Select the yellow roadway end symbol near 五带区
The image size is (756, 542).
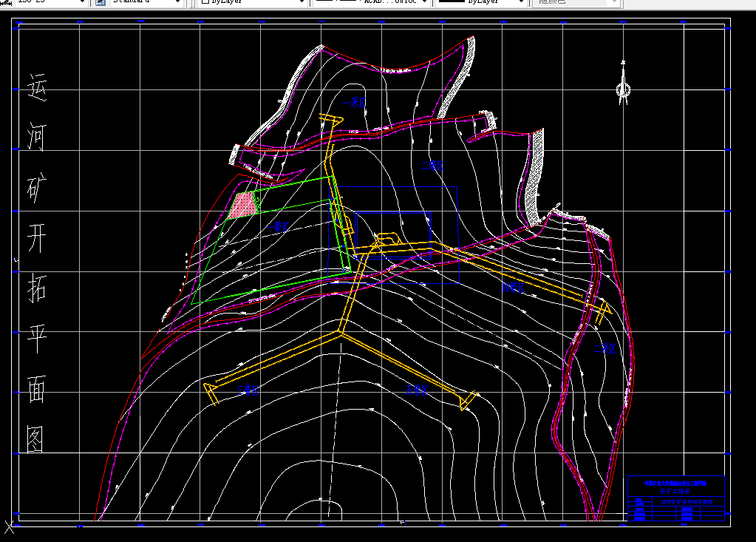pos(468,401)
